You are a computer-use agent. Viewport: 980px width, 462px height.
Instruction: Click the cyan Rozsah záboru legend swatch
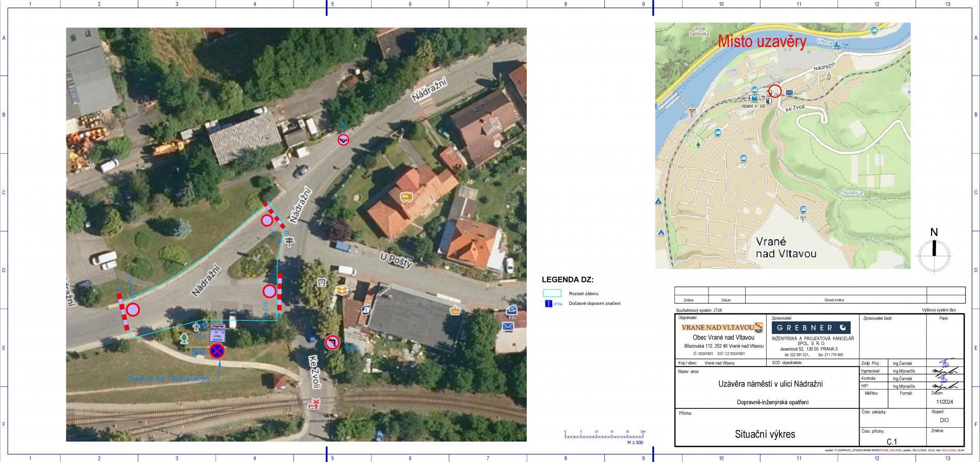(x=552, y=294)
